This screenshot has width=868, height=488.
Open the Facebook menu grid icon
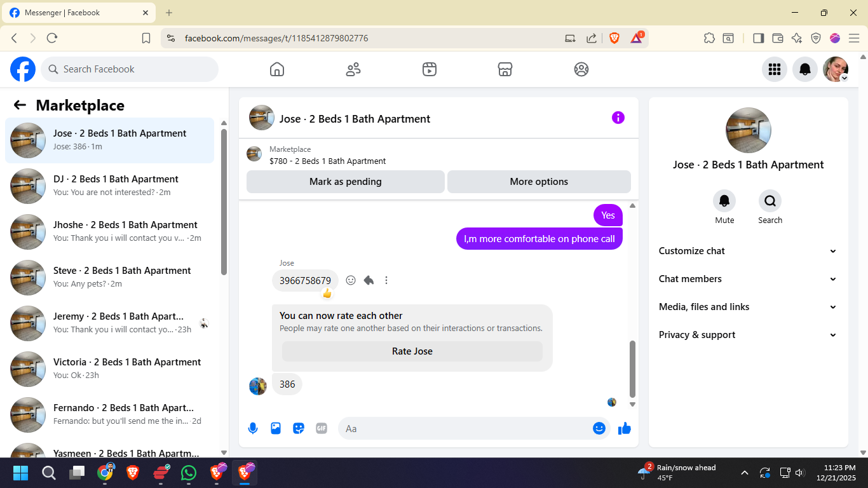(x=775, y=69)
